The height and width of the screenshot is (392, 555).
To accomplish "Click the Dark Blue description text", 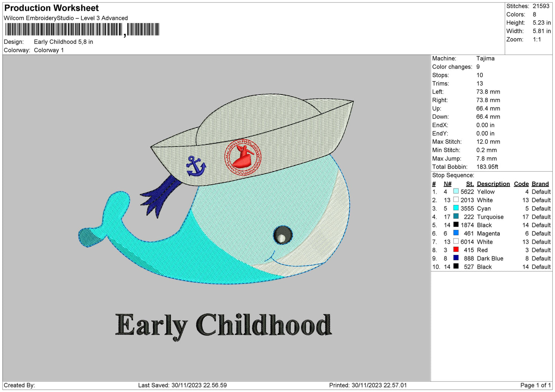I will [490, 258].
